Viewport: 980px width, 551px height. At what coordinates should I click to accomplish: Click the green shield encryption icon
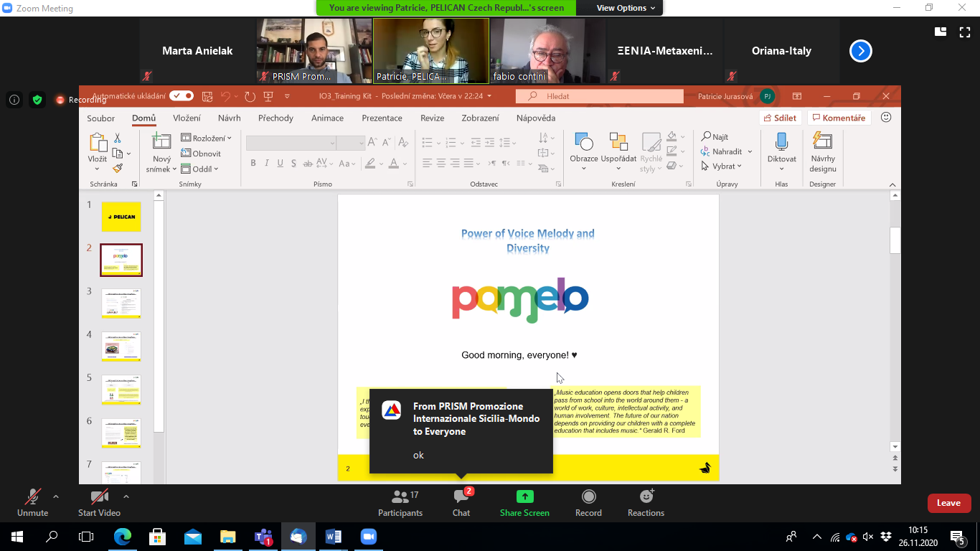tap(37, 100)
